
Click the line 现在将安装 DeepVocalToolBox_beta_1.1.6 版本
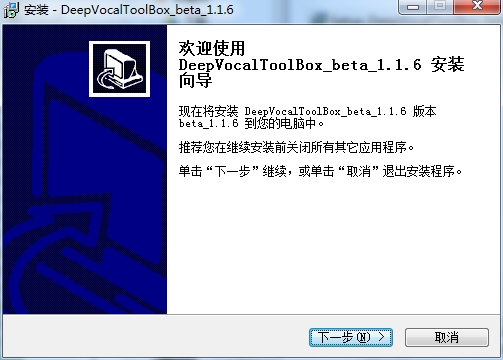(x=307, y=111)
